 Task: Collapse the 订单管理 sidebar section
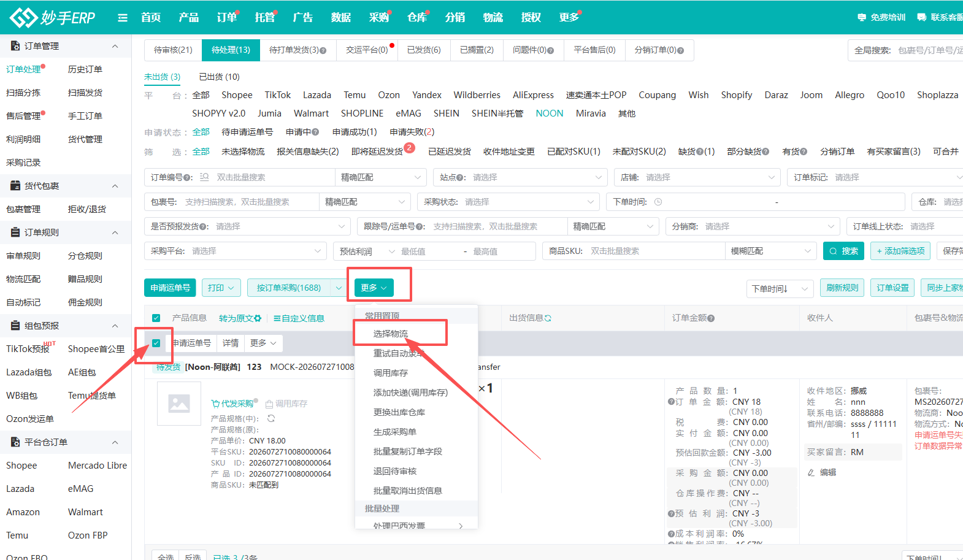point(115,46)
